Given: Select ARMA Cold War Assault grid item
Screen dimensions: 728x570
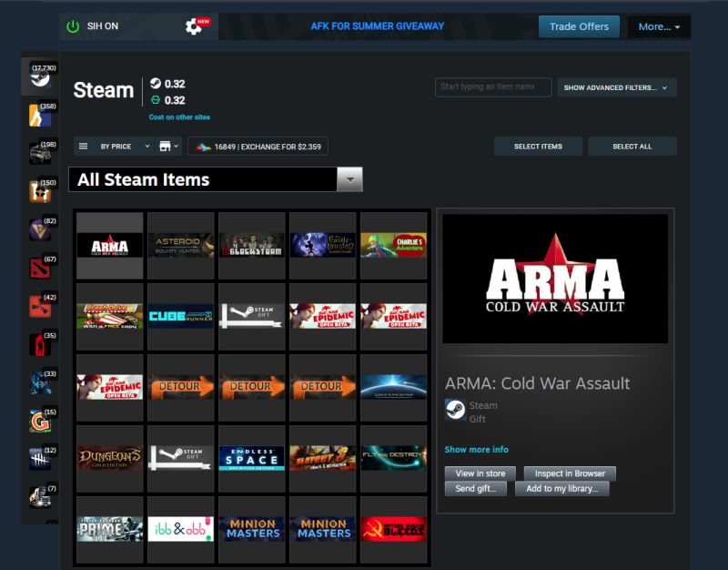Looking at the screenshot, I should (109, 246).
